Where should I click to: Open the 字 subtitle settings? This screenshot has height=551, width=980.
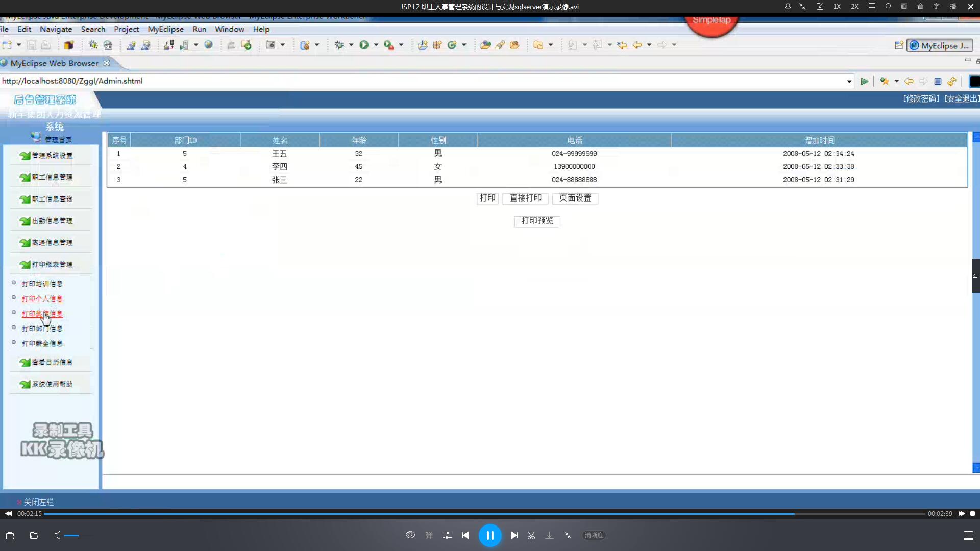[937, 7]
